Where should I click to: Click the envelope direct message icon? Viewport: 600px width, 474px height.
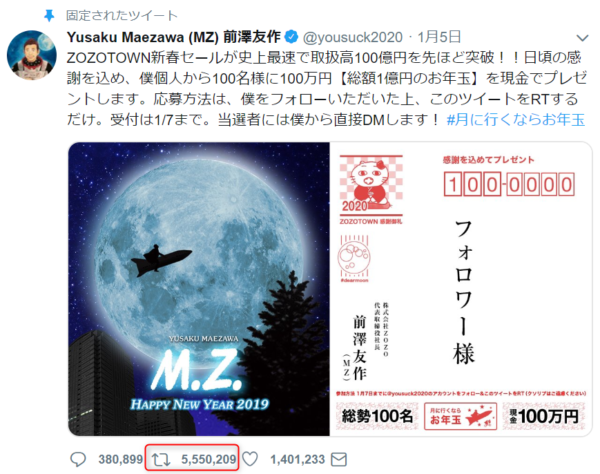coord(339,459)
